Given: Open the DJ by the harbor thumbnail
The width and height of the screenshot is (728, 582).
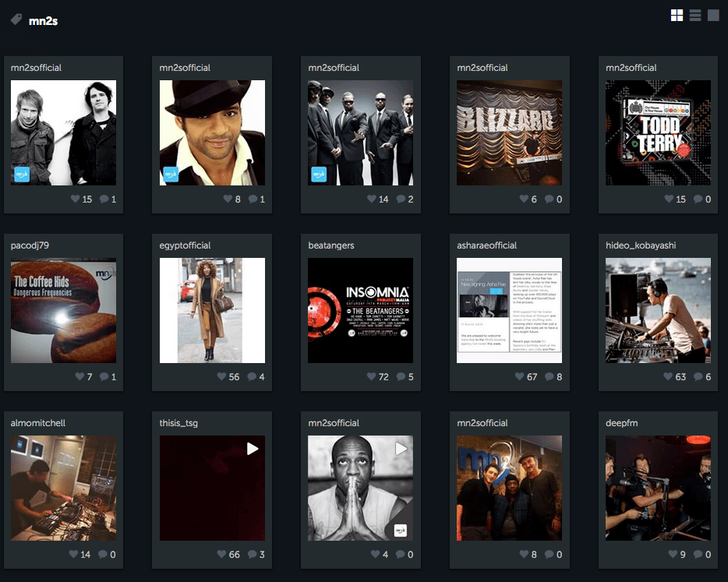Looking at the screenshot, I should (x=658, y=311).
